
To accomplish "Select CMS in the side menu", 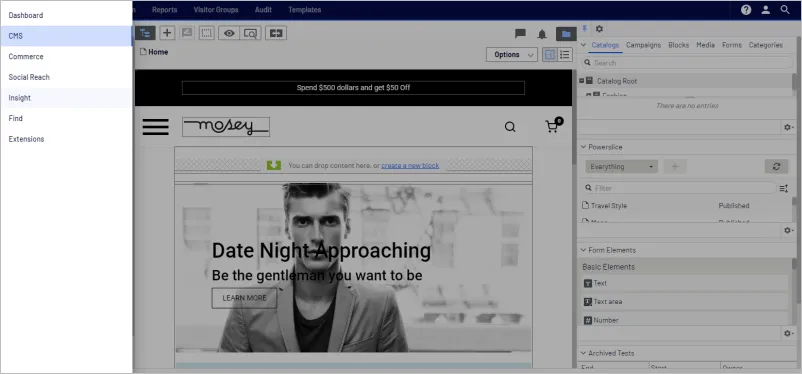I will [66, 36].
